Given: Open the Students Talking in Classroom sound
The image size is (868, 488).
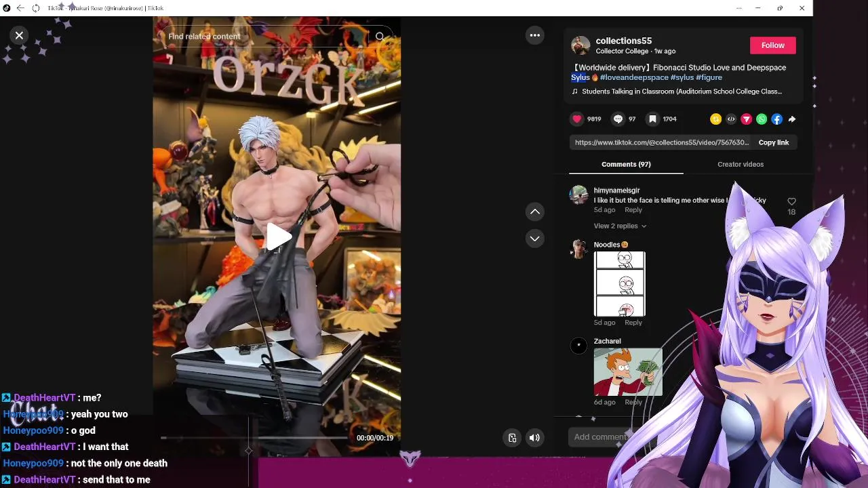Looking at the screenshot, I should point(677,91).
